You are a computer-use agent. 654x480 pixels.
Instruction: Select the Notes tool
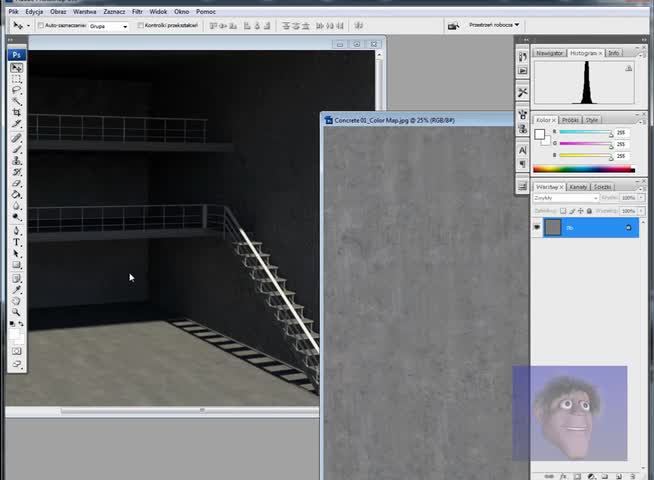17,278
